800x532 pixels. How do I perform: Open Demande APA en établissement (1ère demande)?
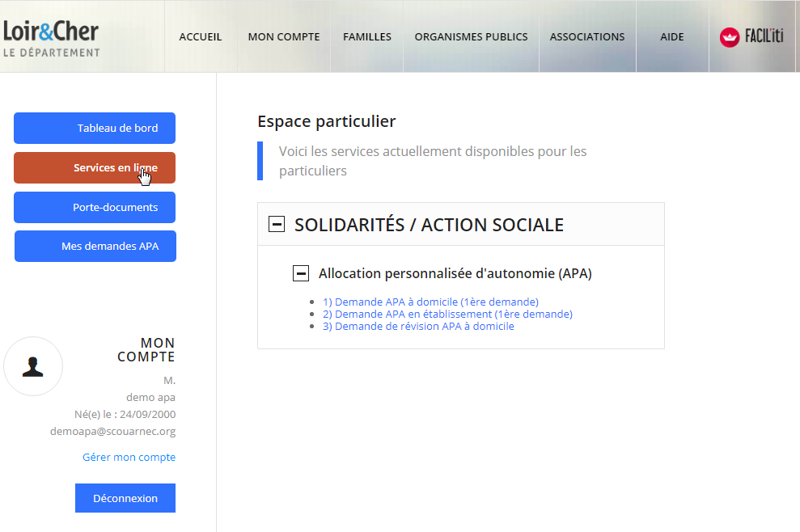447,314
